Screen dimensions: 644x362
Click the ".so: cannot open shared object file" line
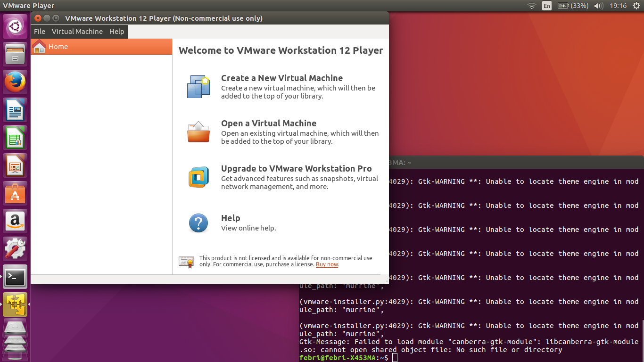coord(430,350)
